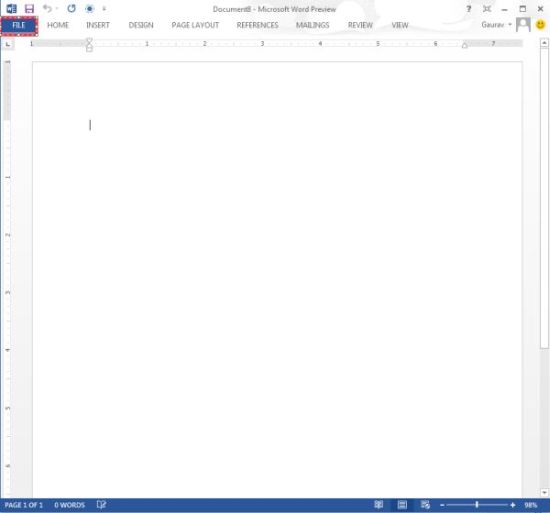Switch to the INSERT tab
The width and height of the screenshot is (550, 513).
pyautogui.click(x=98, y=25)
